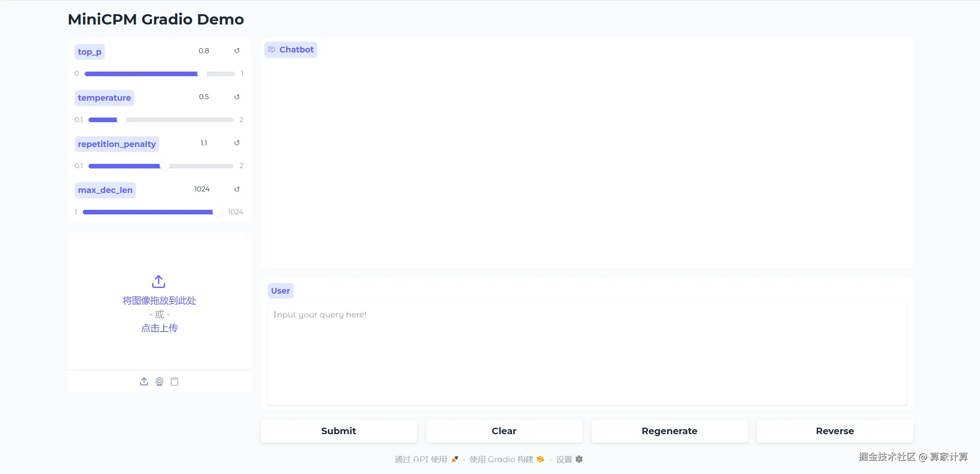
Task: Select the webcam image source icon
Action: (159, 381)
